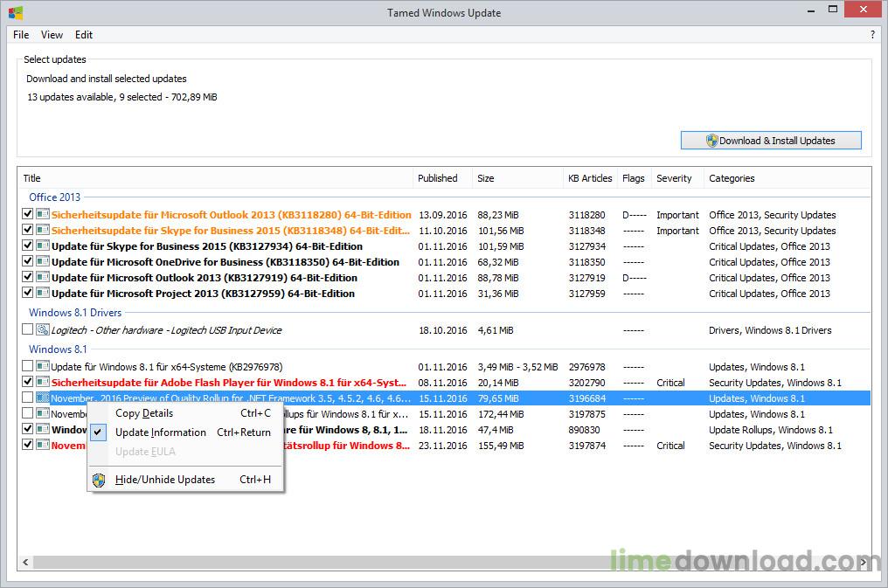Sort by the Severity column header
Screen dimensions: 888x588
pos(677,178)
